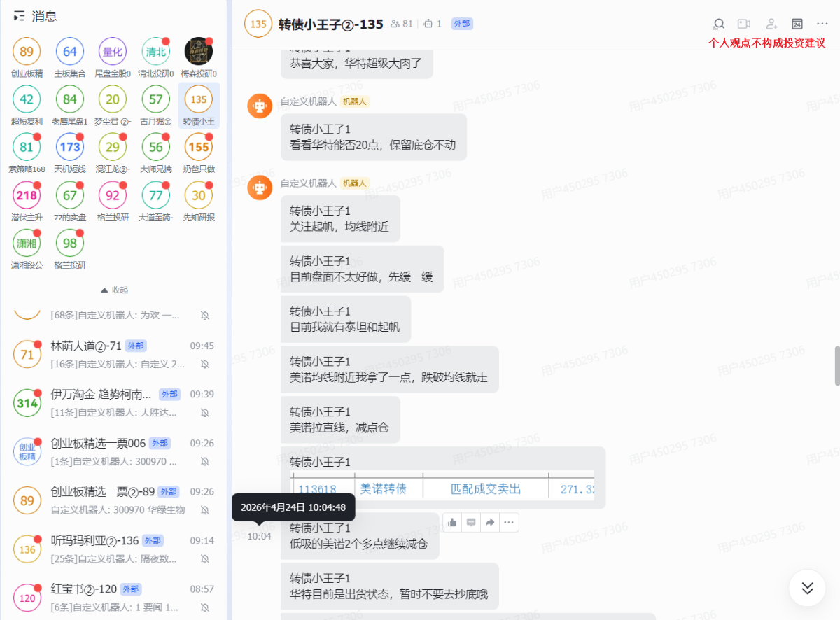This screenshot has width=840, height=620.
Task: Jump to latest messages with double-arrow button
Action: (x=807, y=588)
